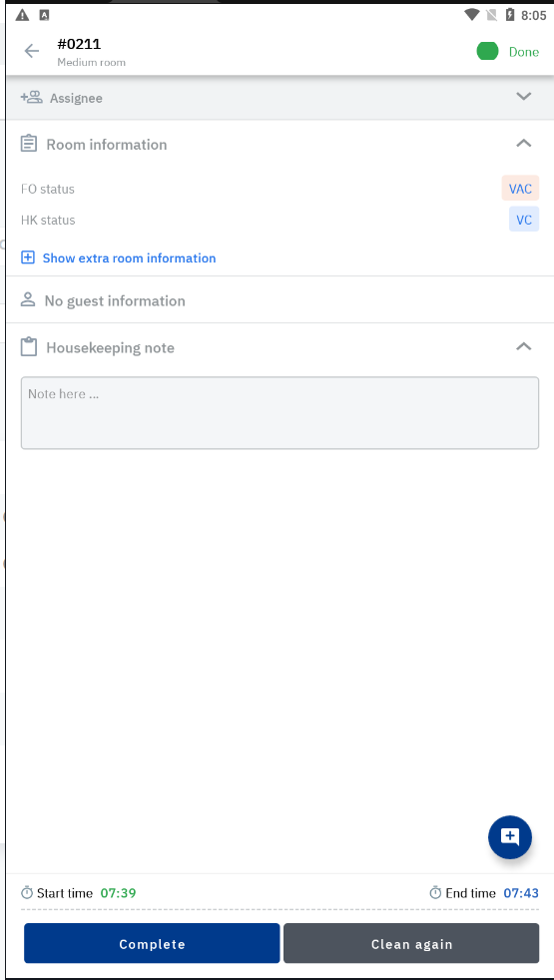Click the add assignee people icon
The height and width of the screenshot is (980, 554).
[31, 98]
